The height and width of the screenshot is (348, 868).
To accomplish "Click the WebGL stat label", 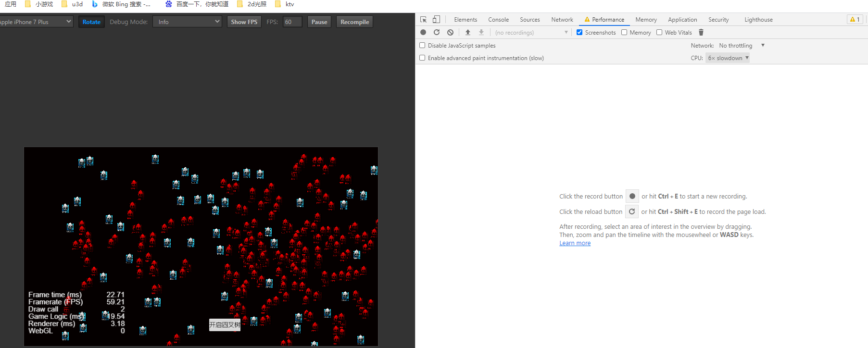I will (40, 331).
